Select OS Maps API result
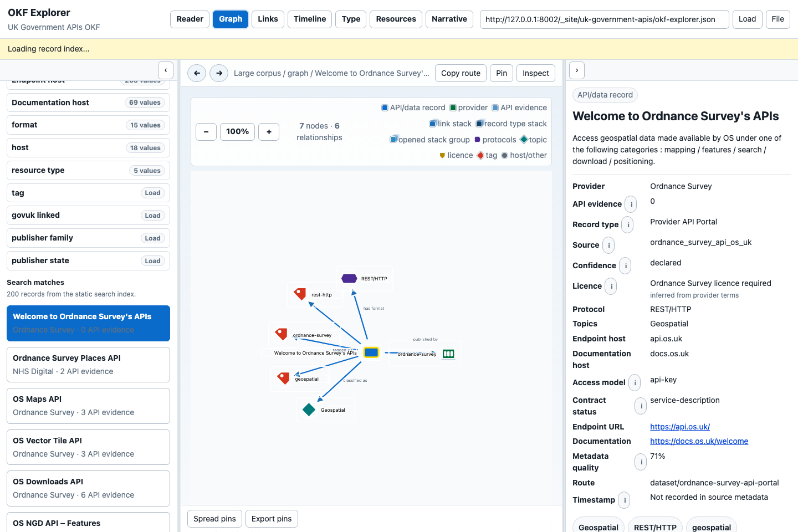Screen dimensions: 798x532 coord(89,406)
